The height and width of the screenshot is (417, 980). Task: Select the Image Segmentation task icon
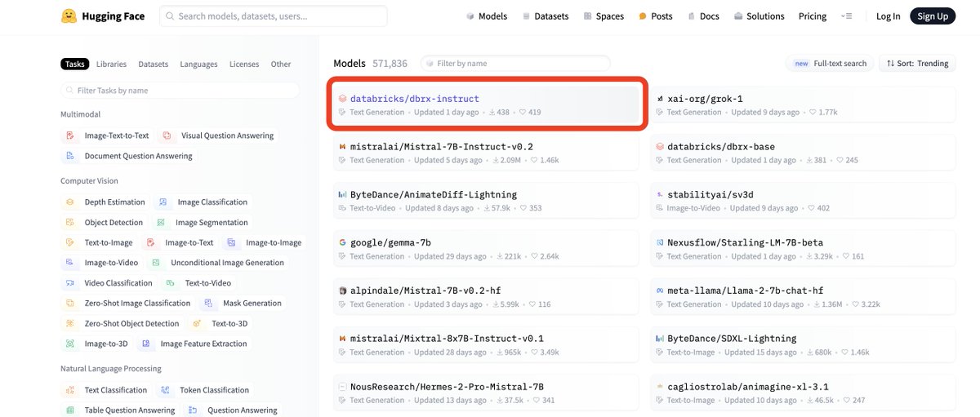tap(161, 222)
